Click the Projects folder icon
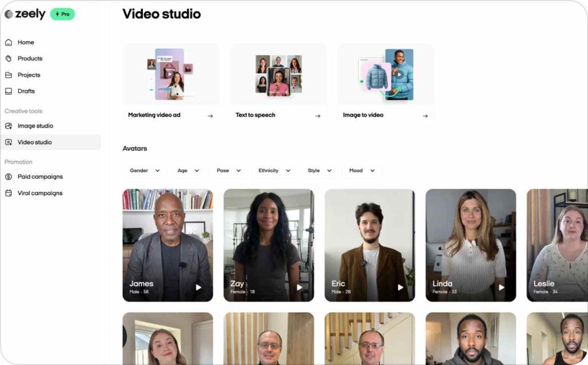Image resolution: width=588 pixels, height=365 pixels. [x=9, y=75]
